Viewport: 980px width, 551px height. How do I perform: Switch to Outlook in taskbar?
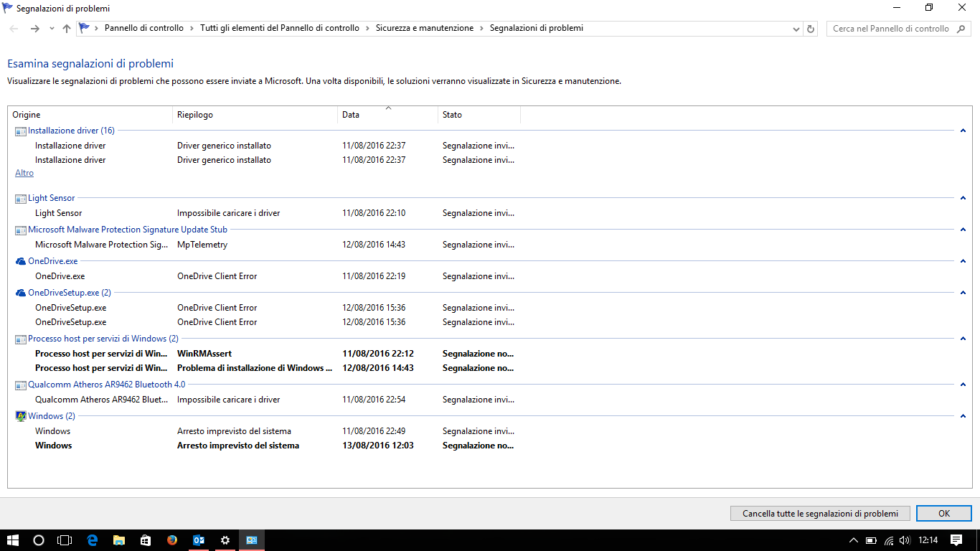click(199, 540)
